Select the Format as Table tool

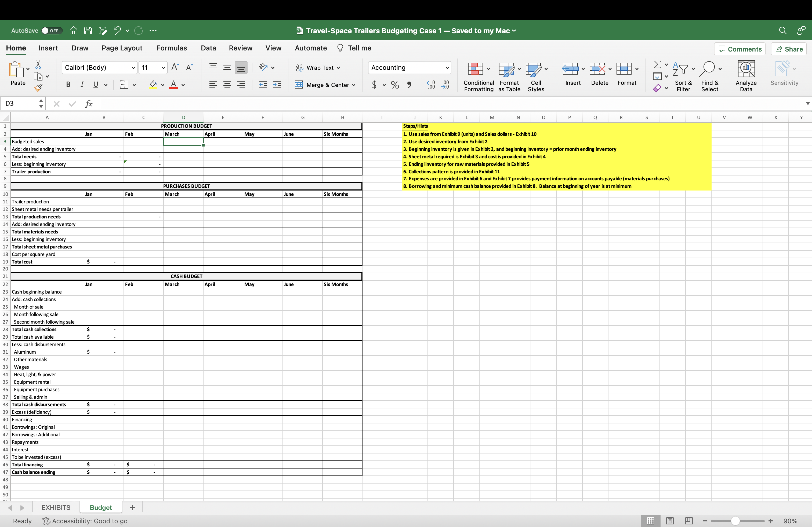point(508,75)
